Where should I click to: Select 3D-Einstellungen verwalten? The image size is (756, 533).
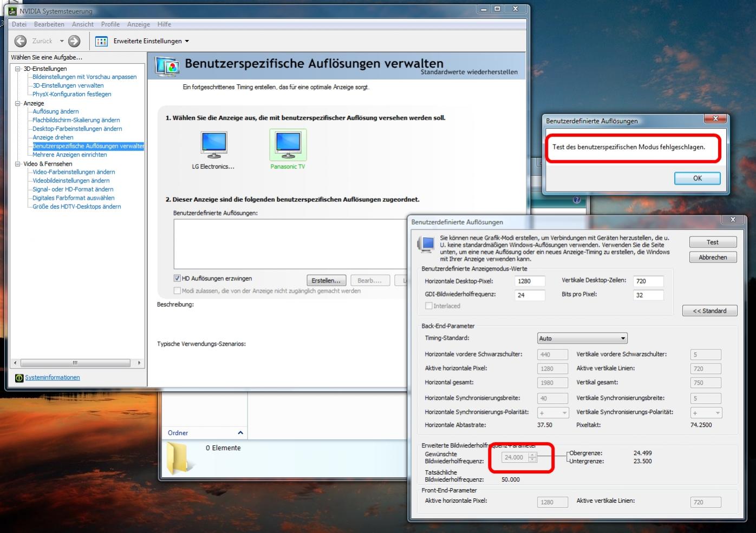coord(68,85)
